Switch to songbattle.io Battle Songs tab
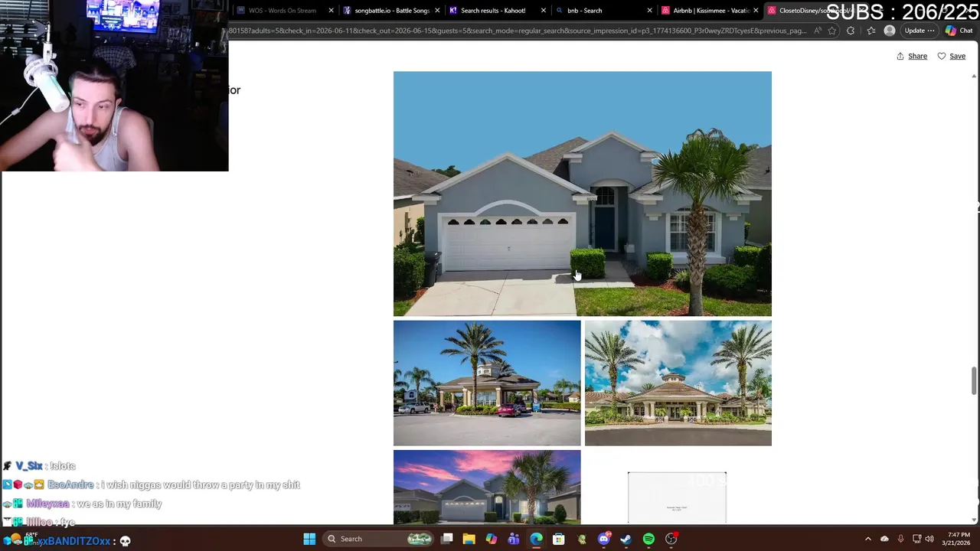Viewport: 980px width, 551px height. pyautogui.click(x=392, y=11)
